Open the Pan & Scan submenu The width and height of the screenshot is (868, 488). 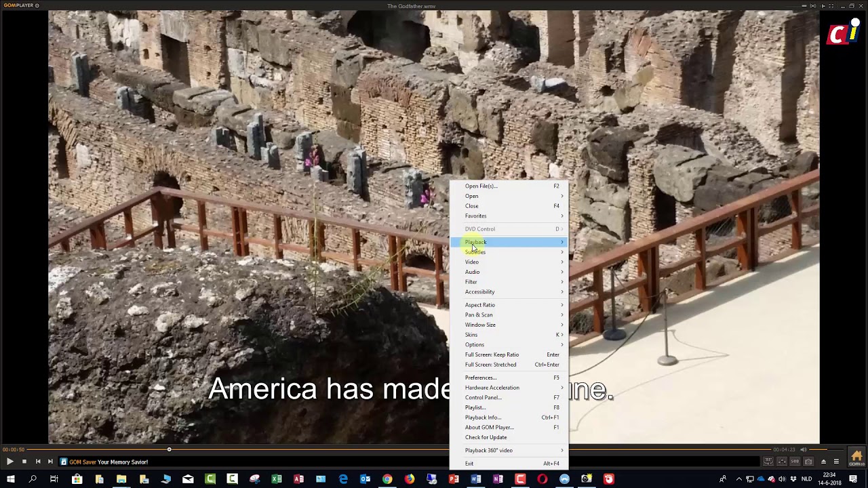[x=509, y=314]
